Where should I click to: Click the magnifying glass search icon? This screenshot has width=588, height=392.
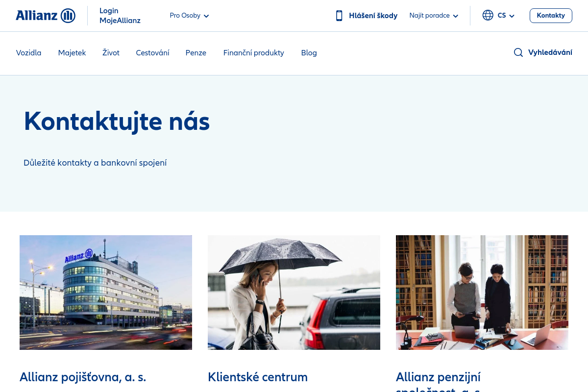pos(518,53)
